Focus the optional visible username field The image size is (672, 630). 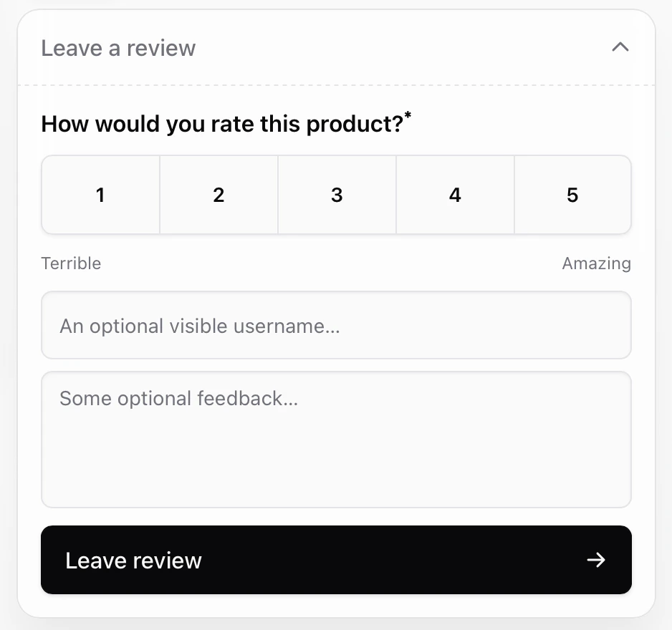(337, 325)
